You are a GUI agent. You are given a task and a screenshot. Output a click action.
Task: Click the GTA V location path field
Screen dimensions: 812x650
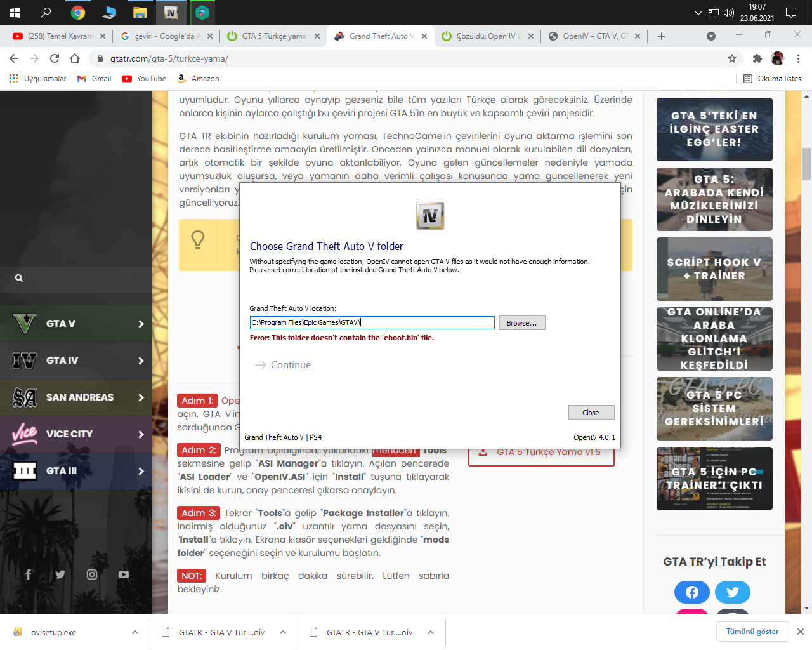[372, 323]
